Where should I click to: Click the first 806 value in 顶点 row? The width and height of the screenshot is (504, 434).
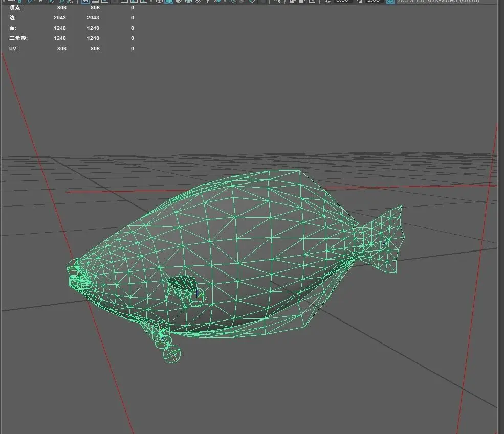[x=62, y=7]
